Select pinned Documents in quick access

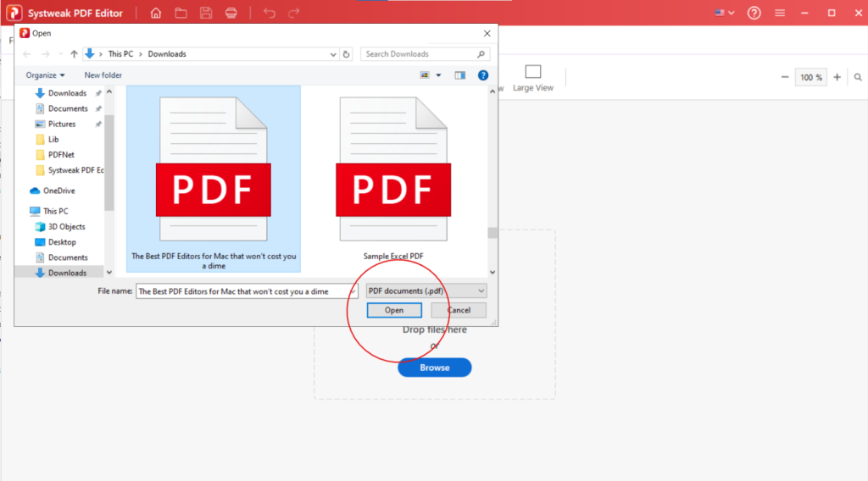[x=68, y=108]
